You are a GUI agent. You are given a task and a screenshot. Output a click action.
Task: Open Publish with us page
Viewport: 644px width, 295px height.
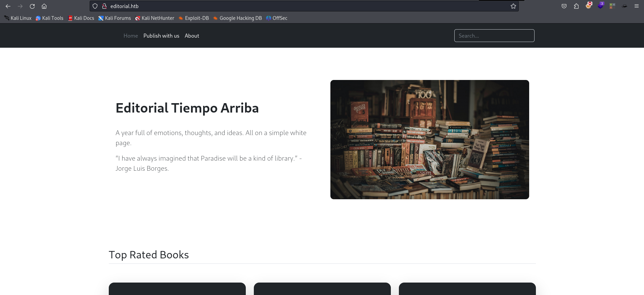coord(161,36)
